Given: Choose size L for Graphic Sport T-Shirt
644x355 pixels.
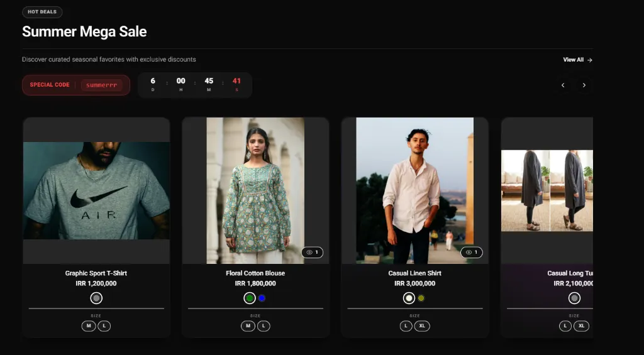Looking at the screenshot, I should point(104,326).
